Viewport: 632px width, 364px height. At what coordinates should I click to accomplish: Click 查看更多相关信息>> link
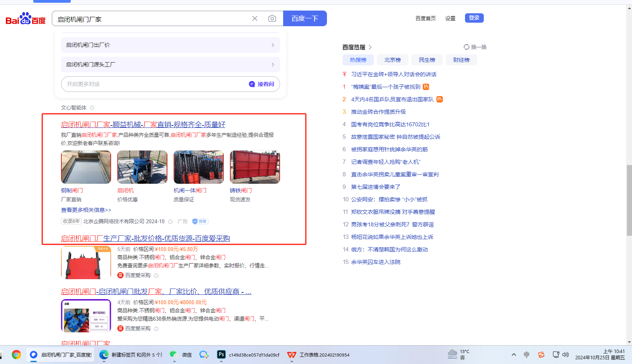[x=86, y=210]
